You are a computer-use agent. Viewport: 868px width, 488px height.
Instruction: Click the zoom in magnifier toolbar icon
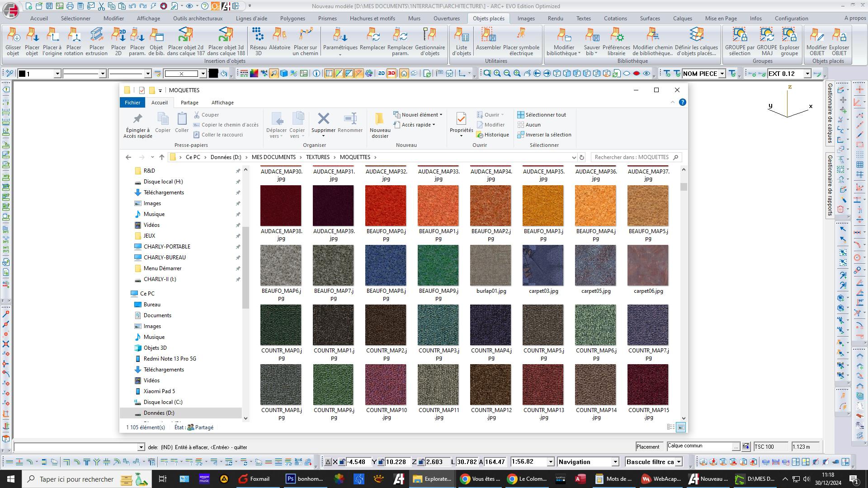tap(497, 74)
